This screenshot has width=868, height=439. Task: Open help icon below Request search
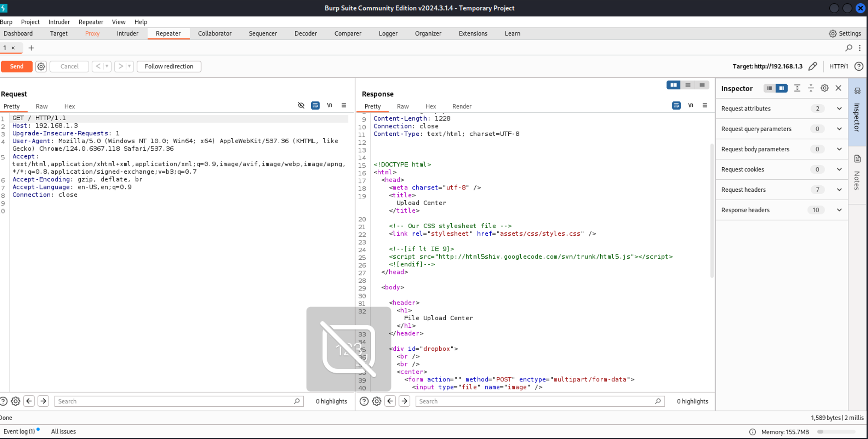(3, 401)
